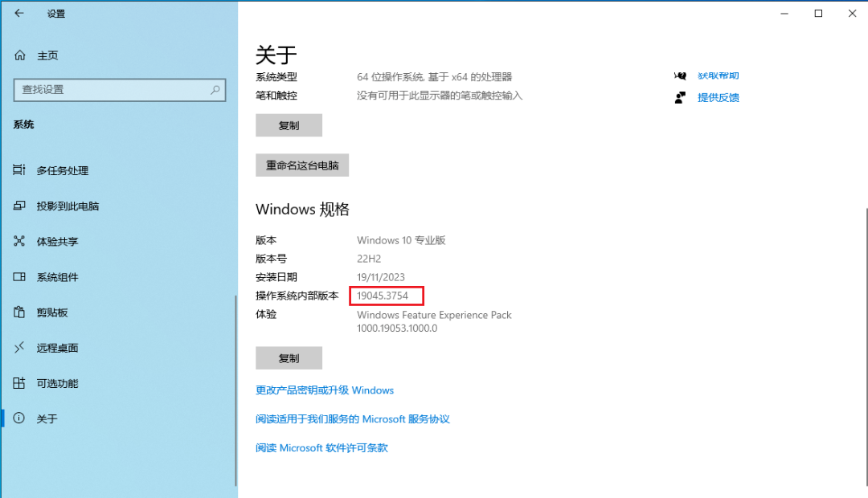The image size is (868, 498).
Task: Click 复制 button under Windows 规格
Action: click(x=289, y=358)
